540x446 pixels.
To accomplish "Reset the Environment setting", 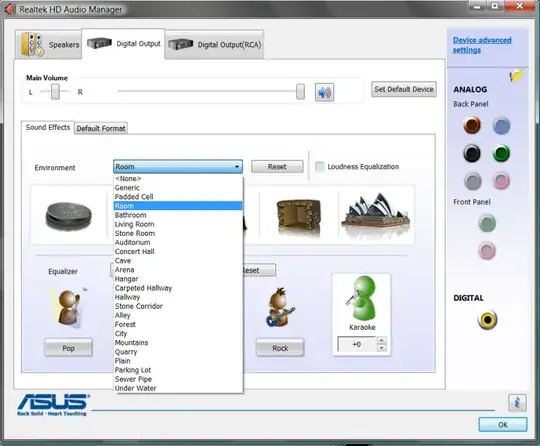I will (277, 167).
